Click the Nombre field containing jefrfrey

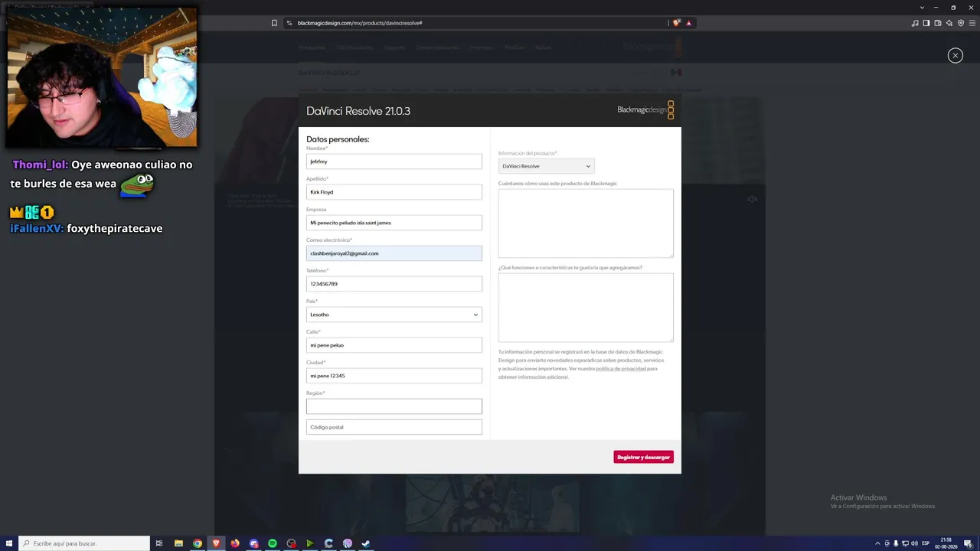click(394, 161)
